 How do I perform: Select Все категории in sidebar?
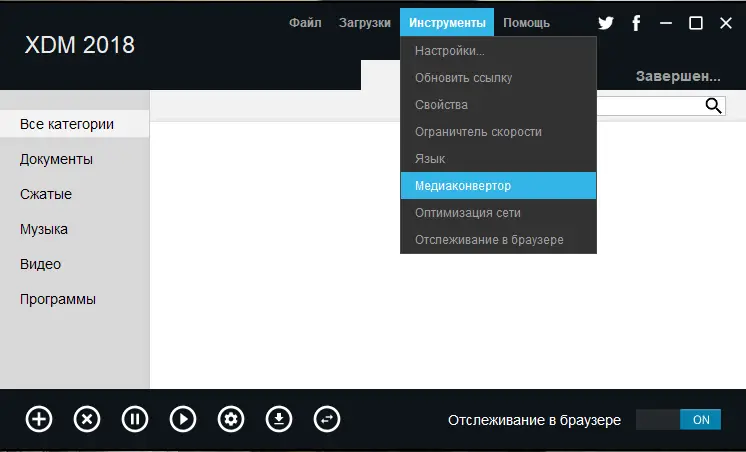point(75,124)
